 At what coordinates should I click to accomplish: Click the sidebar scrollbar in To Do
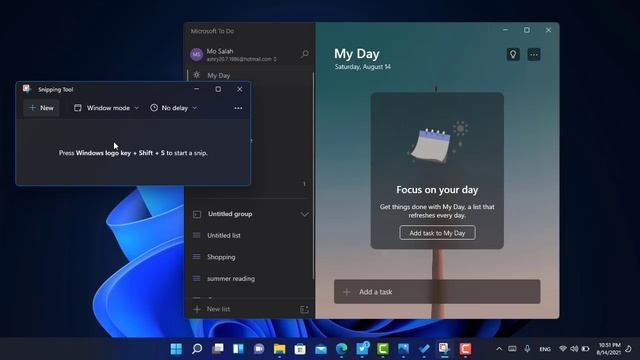(313, 176)
